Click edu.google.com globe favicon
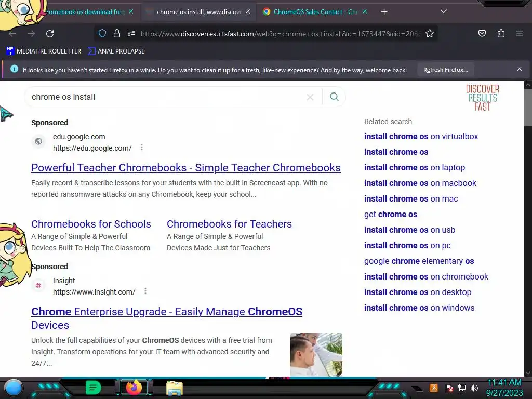This screenshot has width=532, height=399. pyautogui.click(x=38, y=141)
